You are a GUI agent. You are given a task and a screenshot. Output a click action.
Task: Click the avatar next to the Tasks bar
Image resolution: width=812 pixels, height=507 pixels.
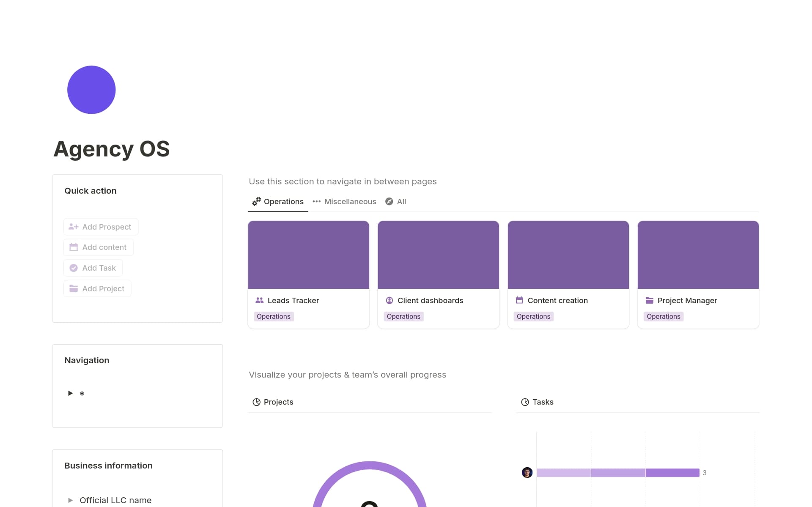(x=527, y=472)
